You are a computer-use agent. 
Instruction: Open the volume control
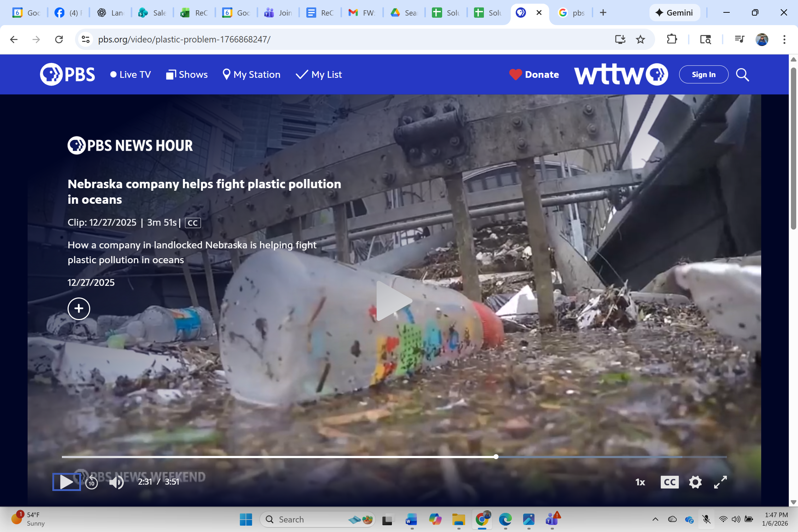click(x=116, y=482)
